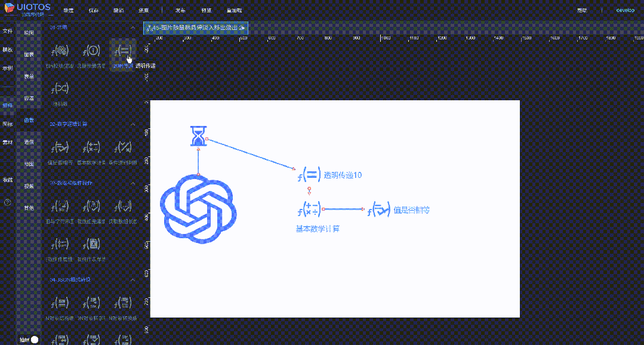Select the get array element function icon

[x=91, y=207]
